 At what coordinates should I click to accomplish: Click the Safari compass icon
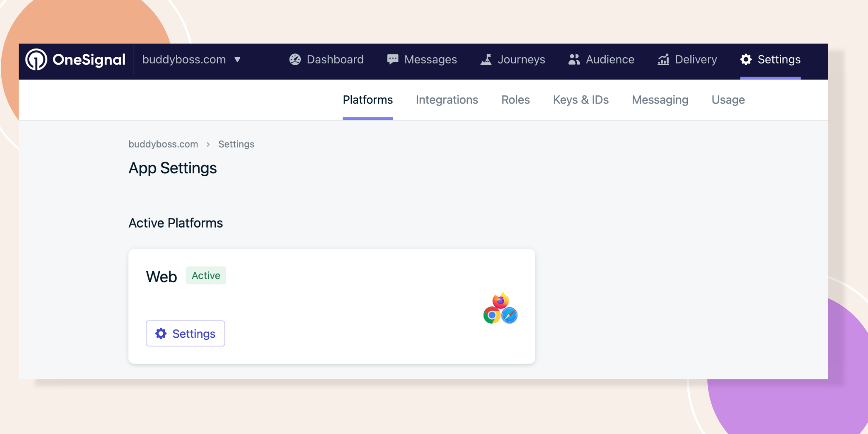[x=509, y=315]
